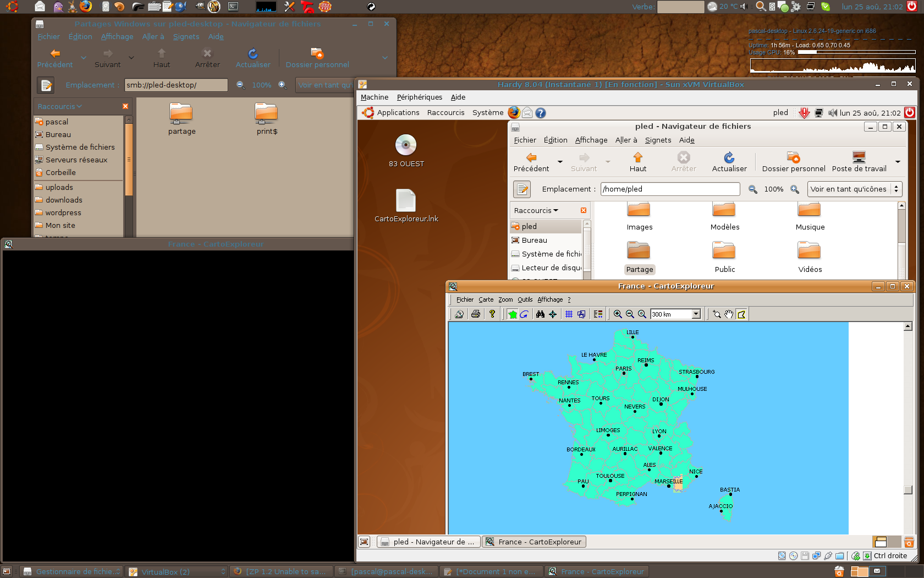Click zoom out magnifier in pled navigator

click(x=752, y=189)
